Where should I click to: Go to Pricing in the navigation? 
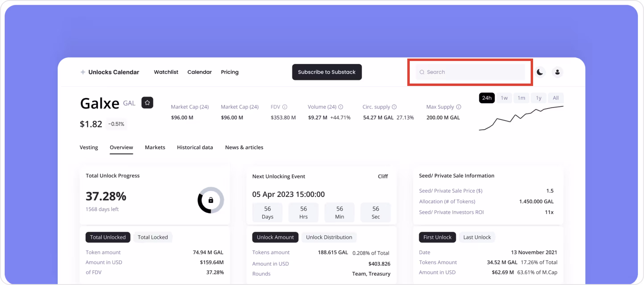pos(229,72)
